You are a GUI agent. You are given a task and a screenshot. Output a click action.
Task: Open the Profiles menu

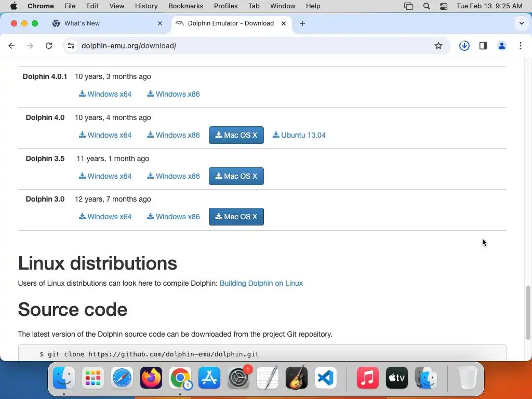pos(225,6)
